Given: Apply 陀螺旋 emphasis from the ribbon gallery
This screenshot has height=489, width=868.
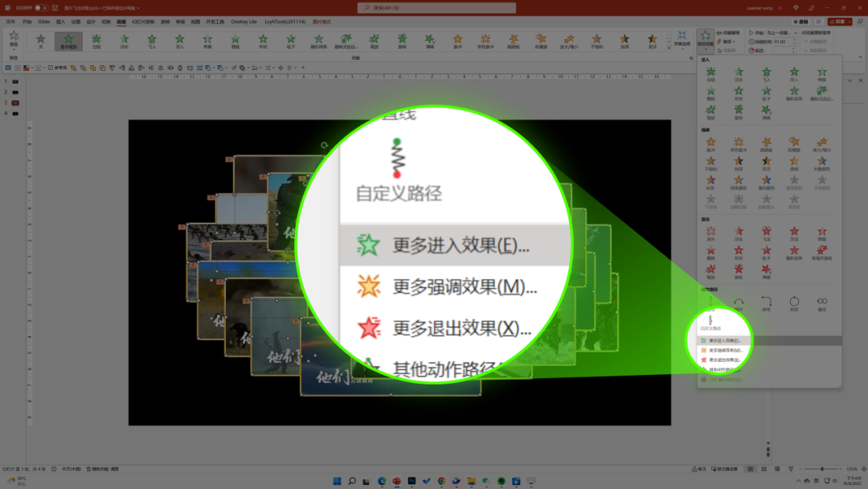Looking at the screenshot, I should pos(541,41).
